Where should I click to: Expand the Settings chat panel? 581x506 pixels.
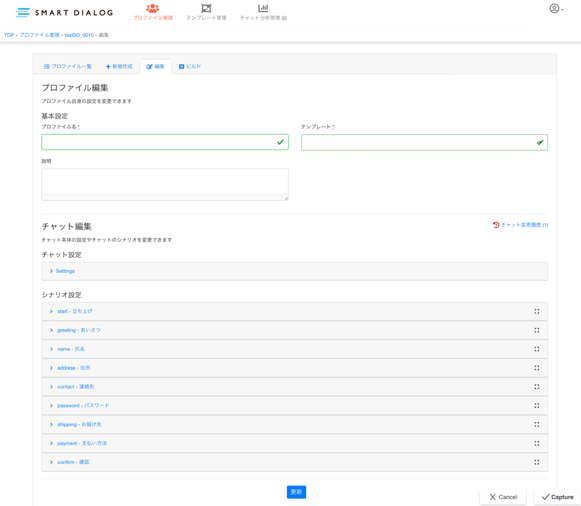click(x=295, y=271)
